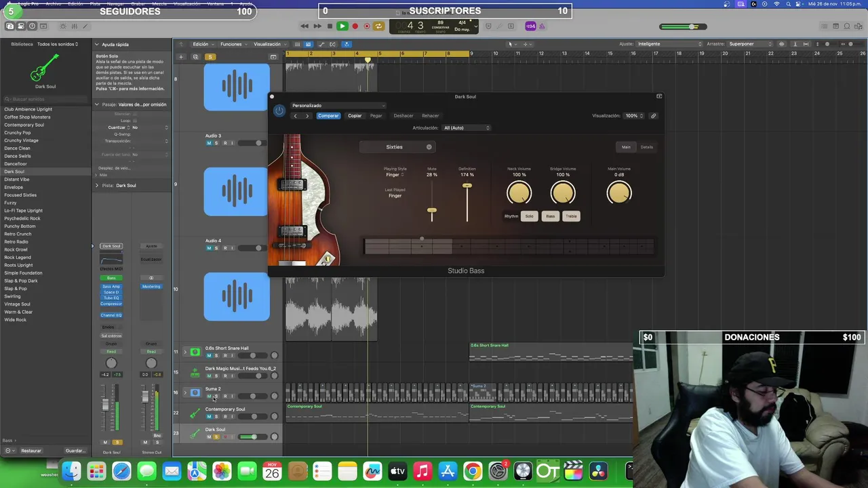The image size is (868, 488).
Task: Expand the Suma 2 track stack
Action: point(184,392)
